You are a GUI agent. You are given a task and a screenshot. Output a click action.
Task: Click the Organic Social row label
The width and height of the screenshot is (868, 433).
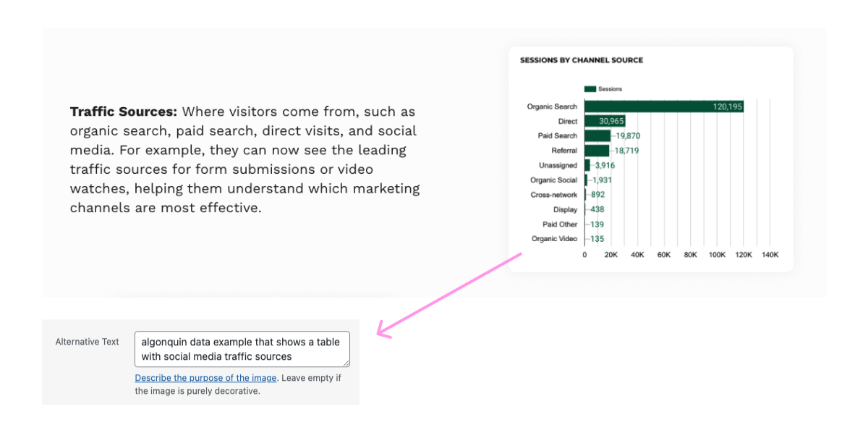coord(553,180)
